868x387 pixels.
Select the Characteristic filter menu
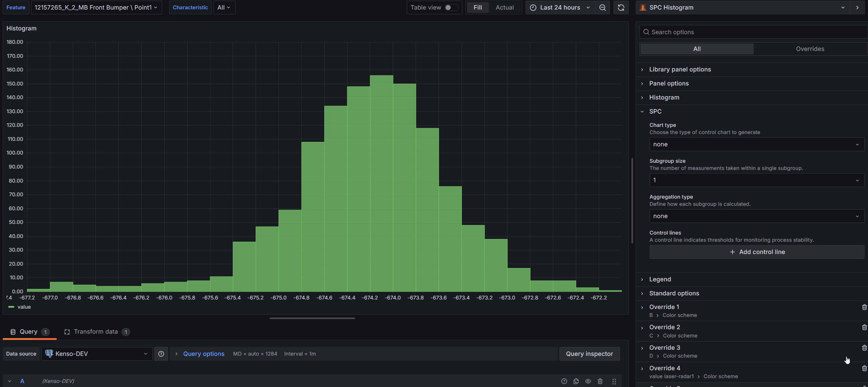click(x=190, y=7)
